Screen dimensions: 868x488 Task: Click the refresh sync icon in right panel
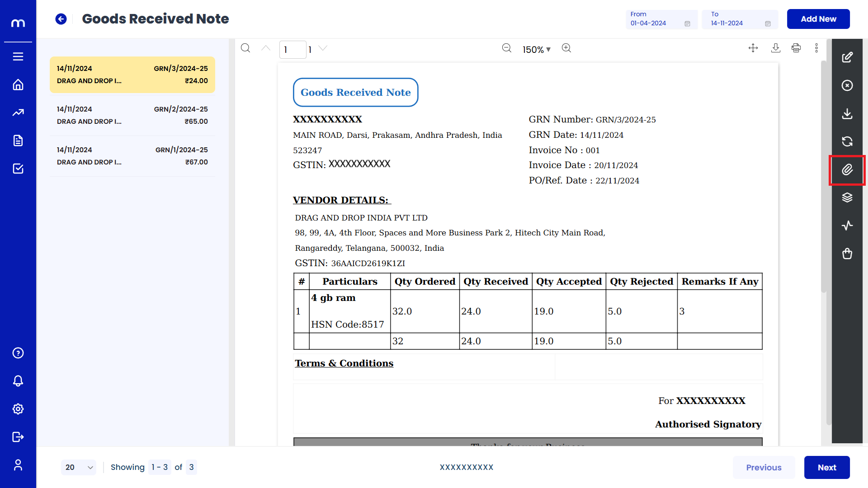click(x=847, y=141)
